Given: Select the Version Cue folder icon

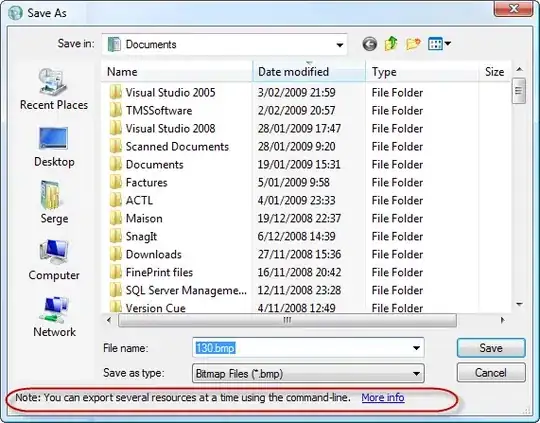Looking at the screenshot, I should coord(115,307).
